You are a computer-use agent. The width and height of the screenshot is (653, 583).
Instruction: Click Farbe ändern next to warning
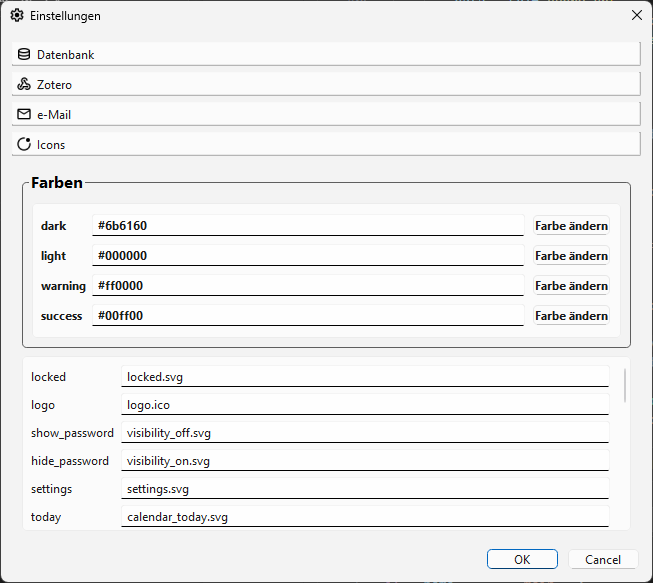pos(571,286)
